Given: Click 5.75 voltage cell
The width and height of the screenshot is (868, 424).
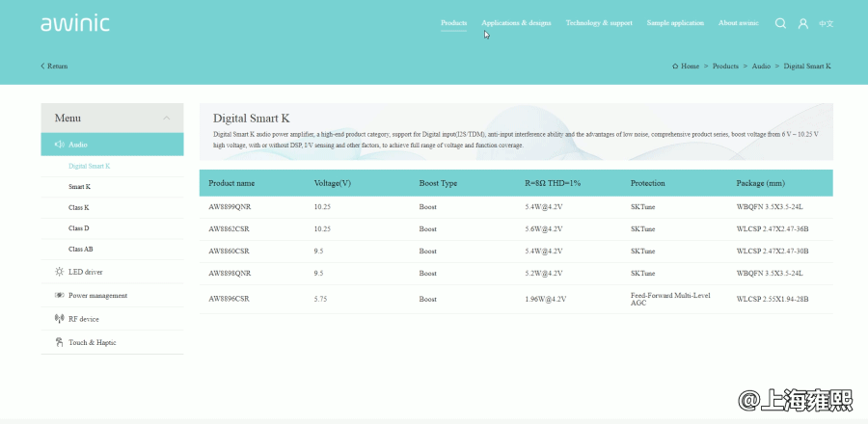Looking at the screenshot, I should click(x=322, y=299).
